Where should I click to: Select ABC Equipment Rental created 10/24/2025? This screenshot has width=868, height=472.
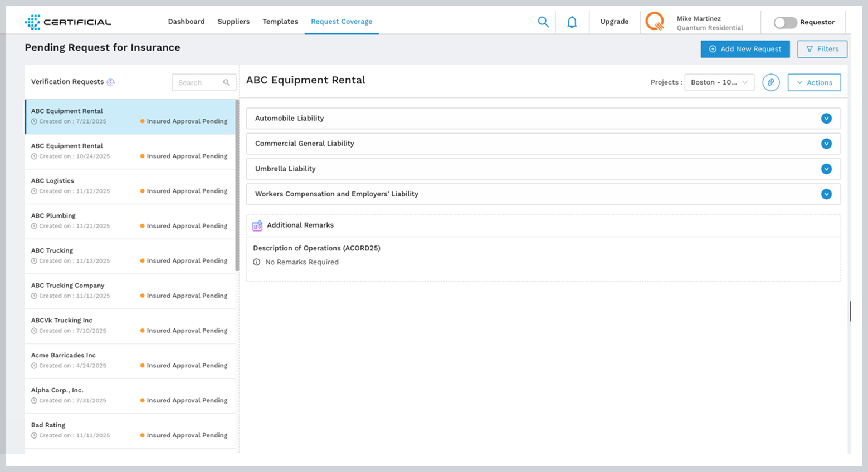[x=130, y=151]
